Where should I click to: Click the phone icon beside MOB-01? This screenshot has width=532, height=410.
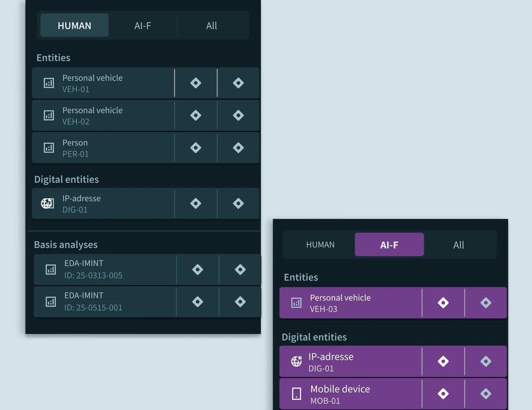[x=297, y=394]
